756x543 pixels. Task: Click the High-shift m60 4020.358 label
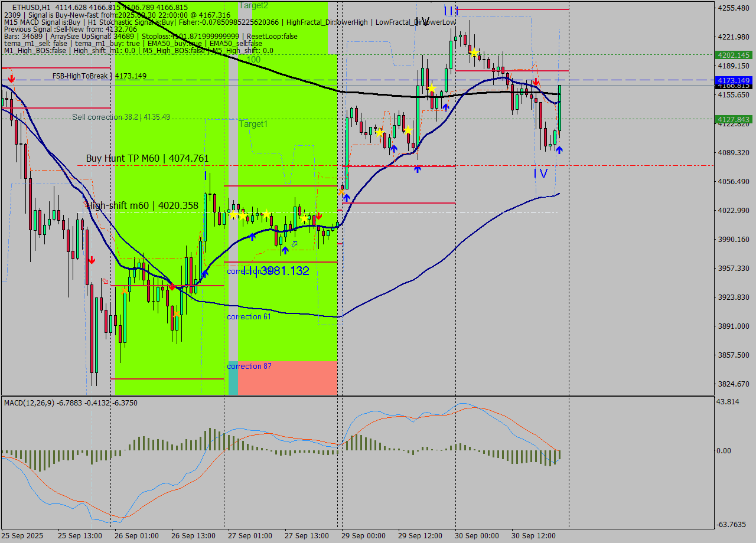click(x=142, y=205)
